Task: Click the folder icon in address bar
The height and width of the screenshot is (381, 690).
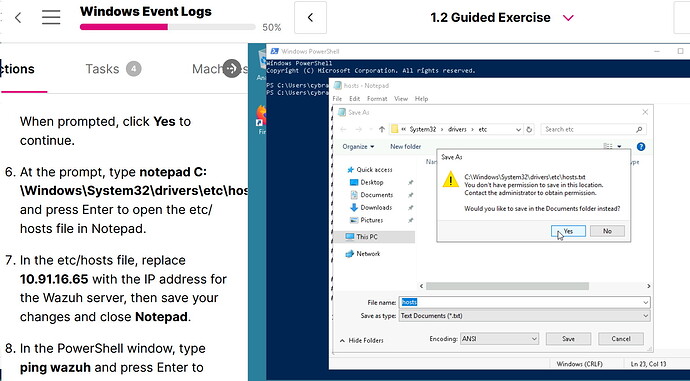Action: tap(394, 129)
